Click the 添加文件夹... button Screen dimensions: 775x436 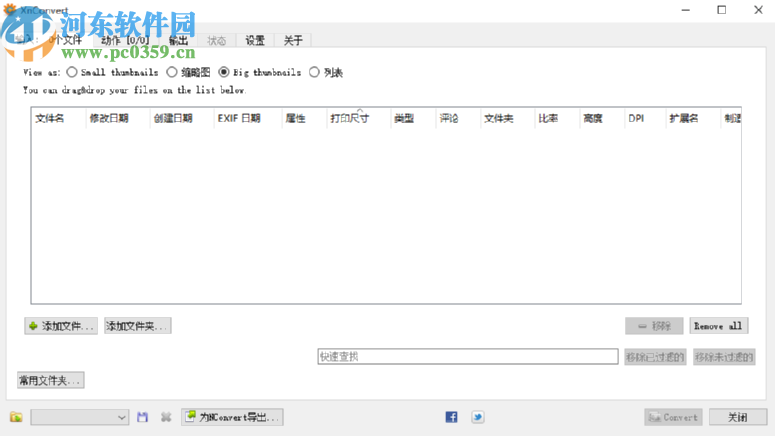point(138,326)
